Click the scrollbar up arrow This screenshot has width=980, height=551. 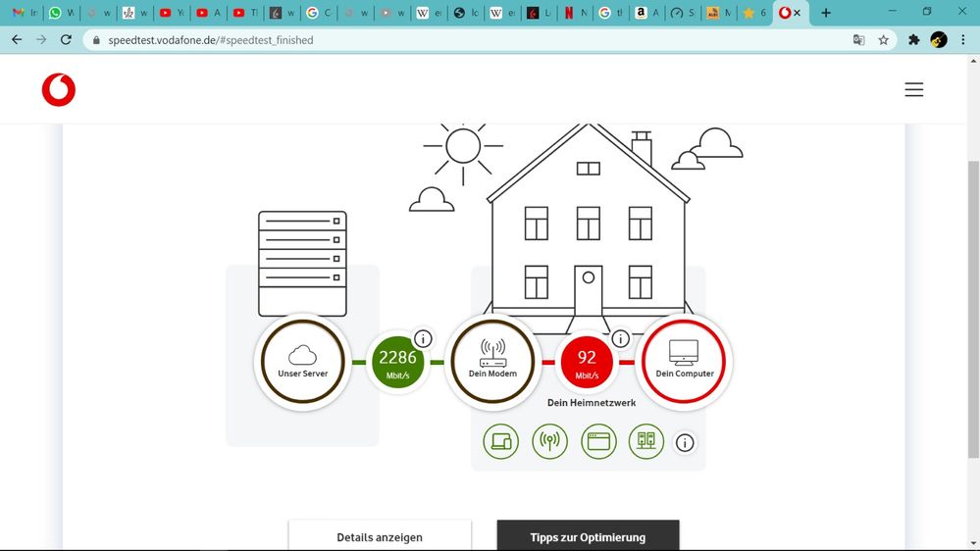(973, 61)
